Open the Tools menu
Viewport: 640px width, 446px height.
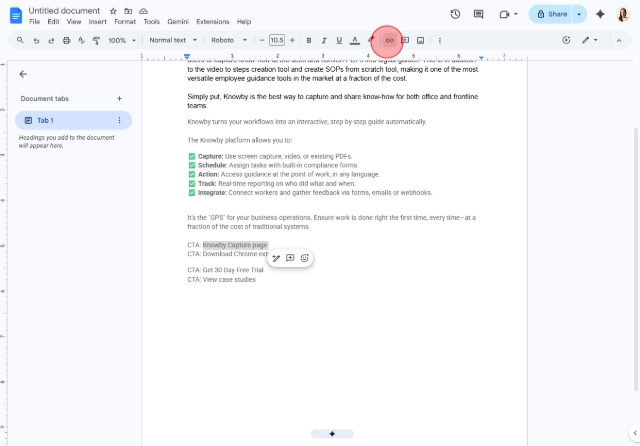[151, 22]
